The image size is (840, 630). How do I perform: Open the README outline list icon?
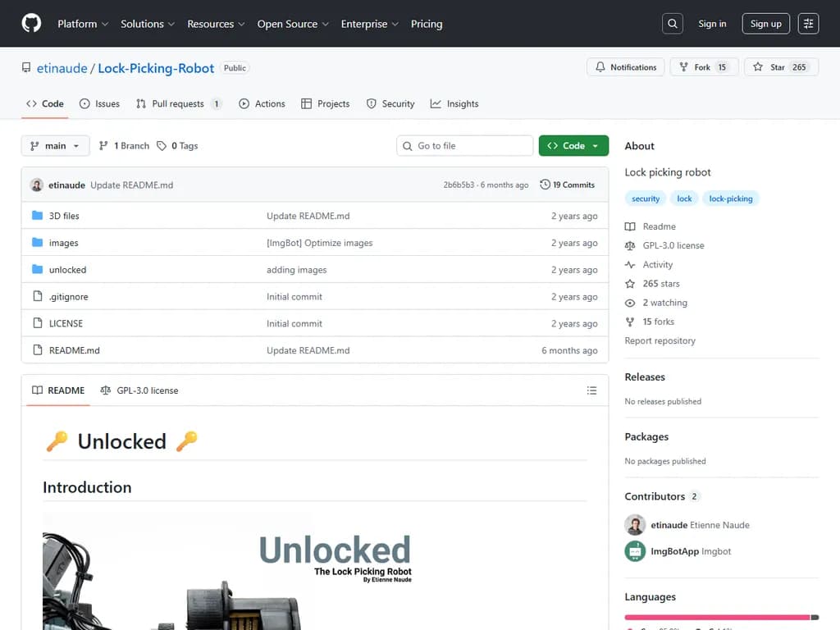click(x=591, y=390)
